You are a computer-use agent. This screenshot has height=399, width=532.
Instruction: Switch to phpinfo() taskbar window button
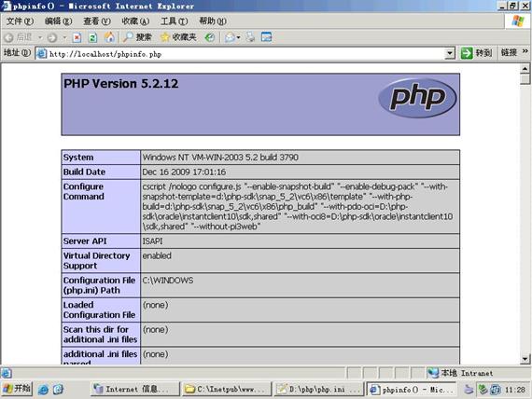point(412,389)
